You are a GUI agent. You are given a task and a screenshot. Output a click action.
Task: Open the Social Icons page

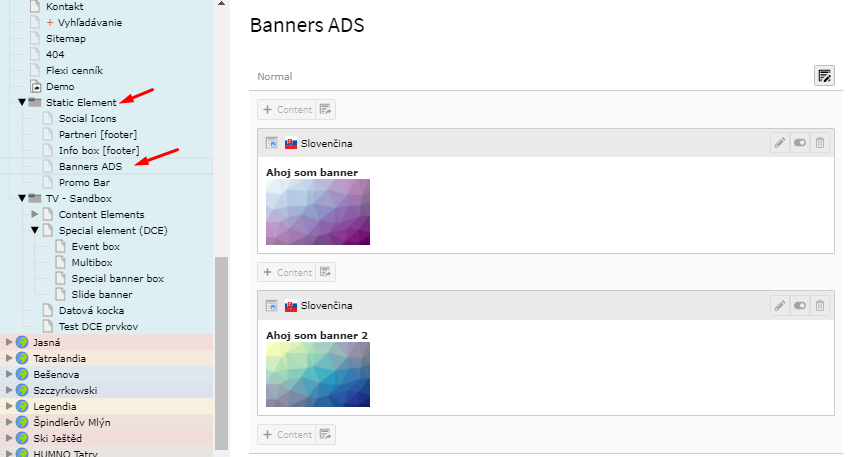pyautogui.click(x=87, y=119)
